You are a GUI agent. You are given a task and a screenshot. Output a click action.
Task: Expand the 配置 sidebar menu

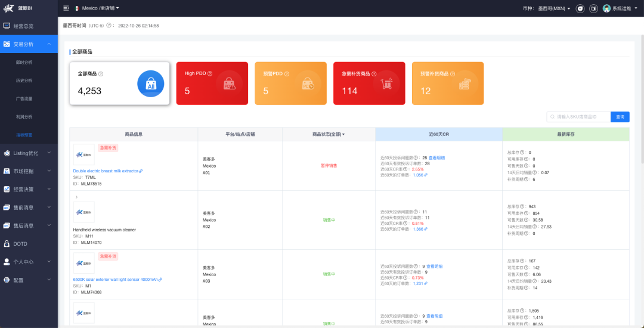29,280
